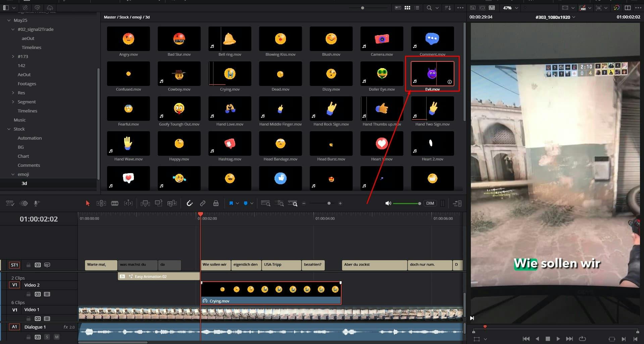Click the Overwrite Clip tool icon

click(x=158, y=203)
